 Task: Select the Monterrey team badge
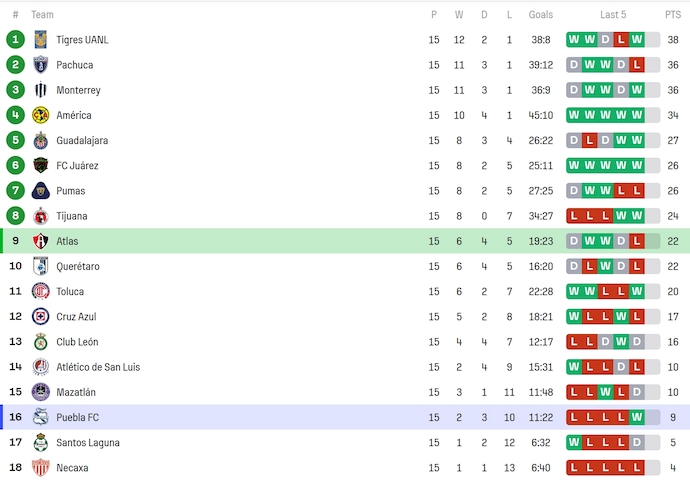coord(41,90)
